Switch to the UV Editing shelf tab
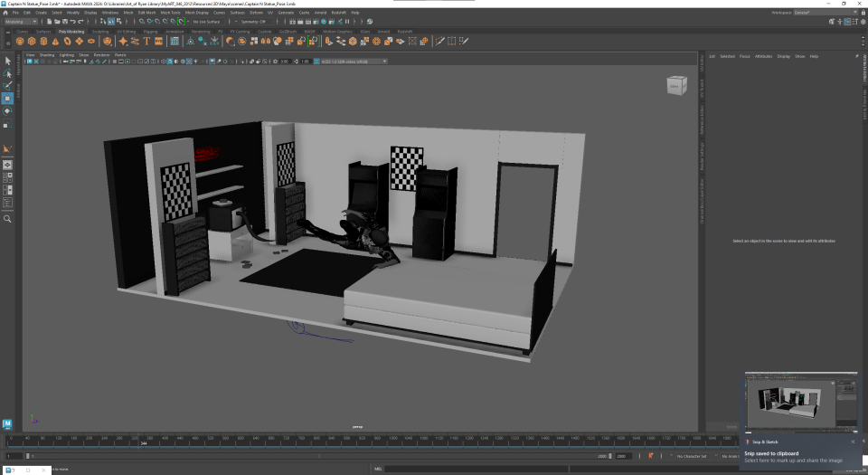Viewport: 868px width, 475px height. (126, 32)
